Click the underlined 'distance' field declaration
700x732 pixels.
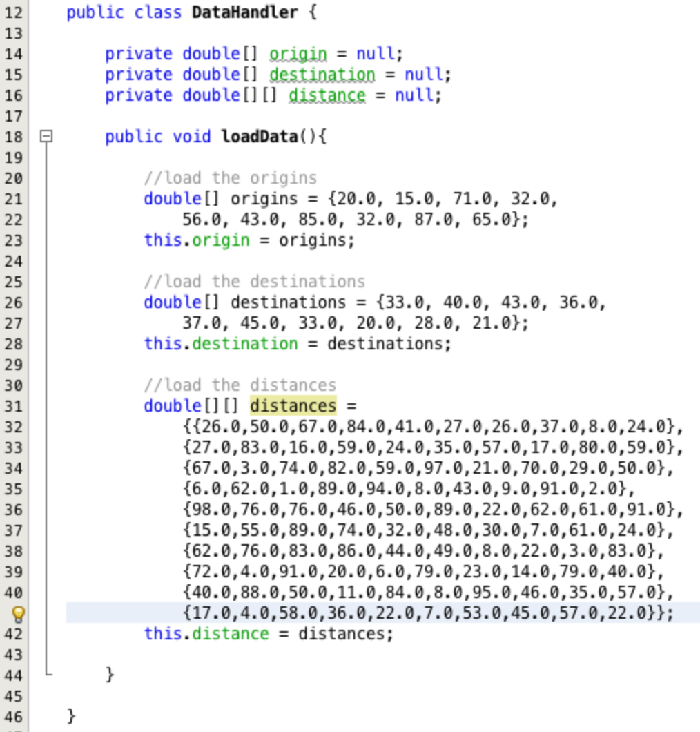tap(327, 95)
